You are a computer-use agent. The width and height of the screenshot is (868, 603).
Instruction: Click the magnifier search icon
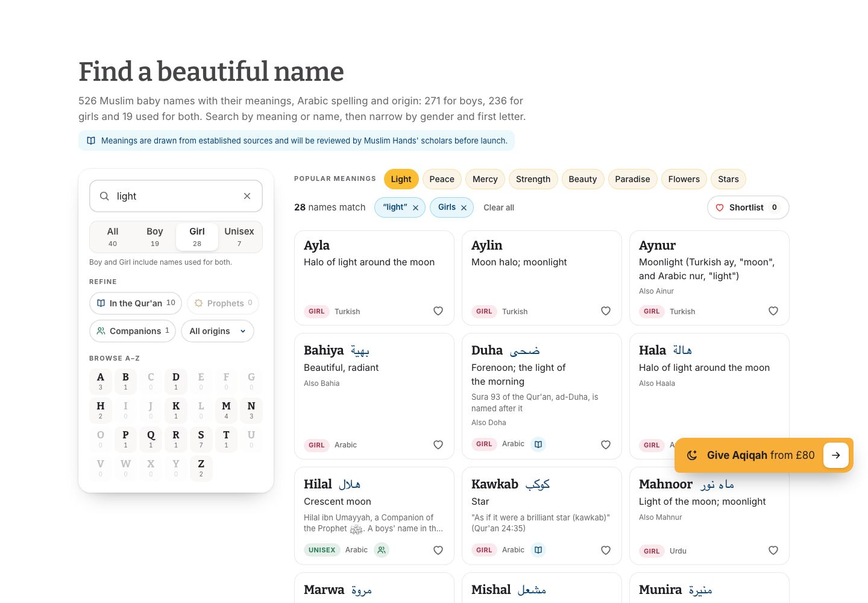pyautogui.click(x=104, y=196)
